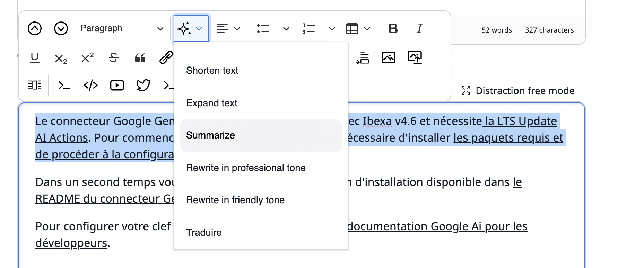Enable Distraction free mode

click(x=518, y=91)
